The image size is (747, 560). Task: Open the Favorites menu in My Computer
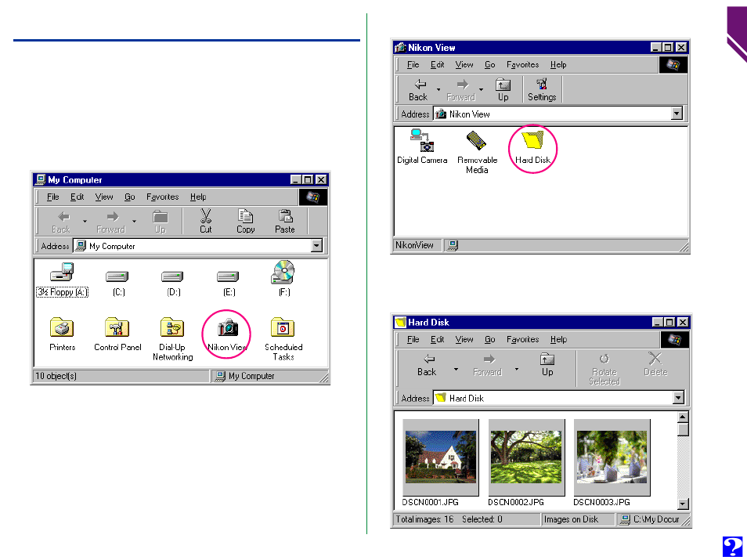[x=162, y=197]
